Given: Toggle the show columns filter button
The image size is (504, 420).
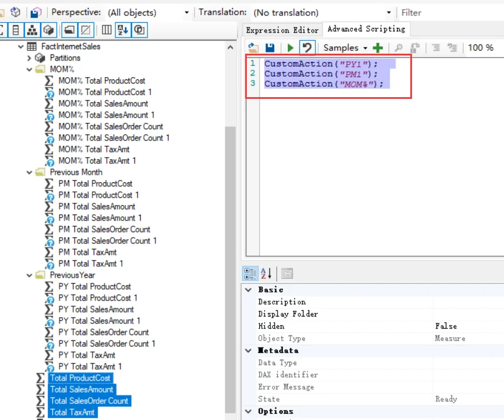Looking at the screenshot, I should click(x=15, y=30).
